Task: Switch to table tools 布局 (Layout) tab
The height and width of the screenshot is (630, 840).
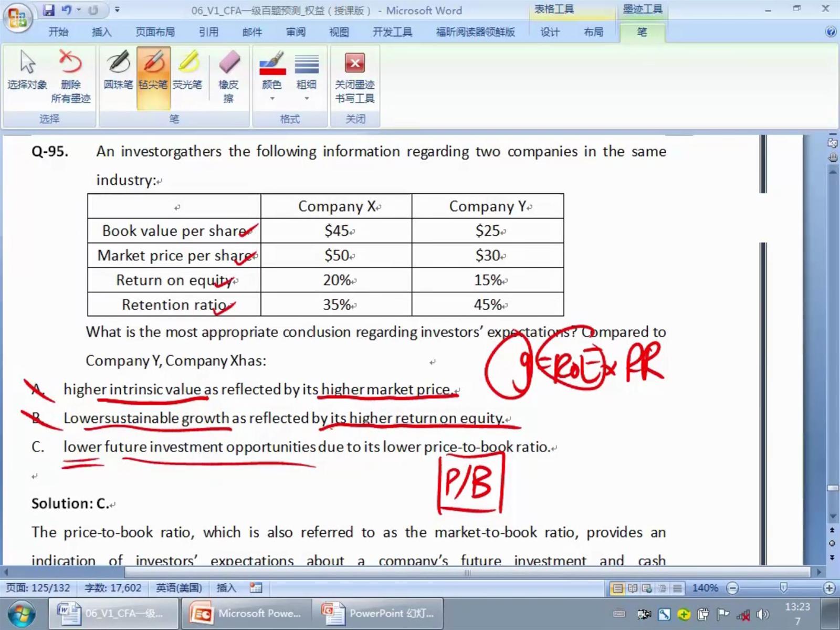Action: tap(593, 32)
